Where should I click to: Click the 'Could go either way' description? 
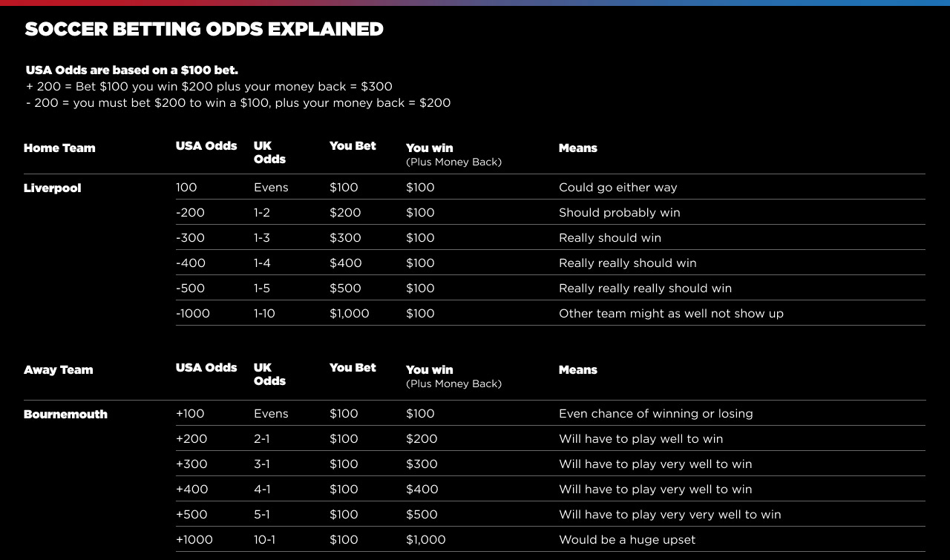pos(618,188)
